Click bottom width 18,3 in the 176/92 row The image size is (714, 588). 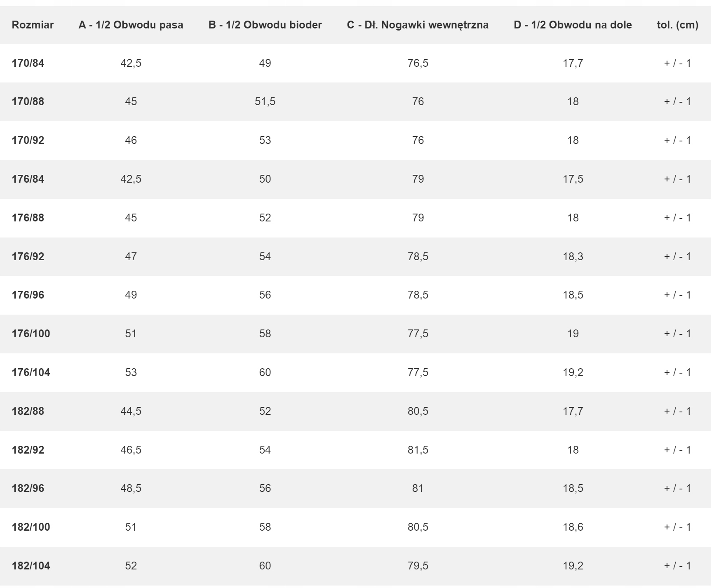[573, 256]
